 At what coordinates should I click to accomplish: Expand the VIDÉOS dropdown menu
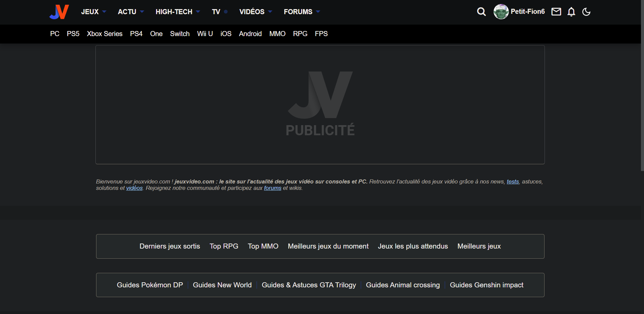coord(255,12)
